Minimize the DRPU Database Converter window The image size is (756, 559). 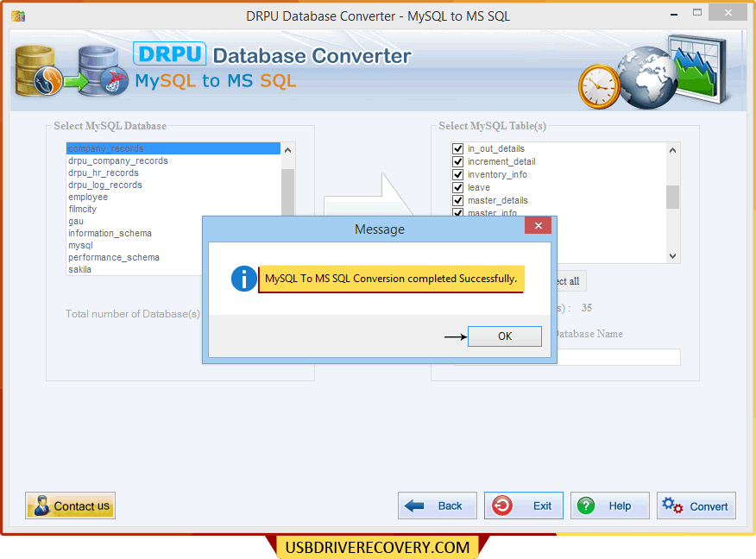[x=673, y=14]
